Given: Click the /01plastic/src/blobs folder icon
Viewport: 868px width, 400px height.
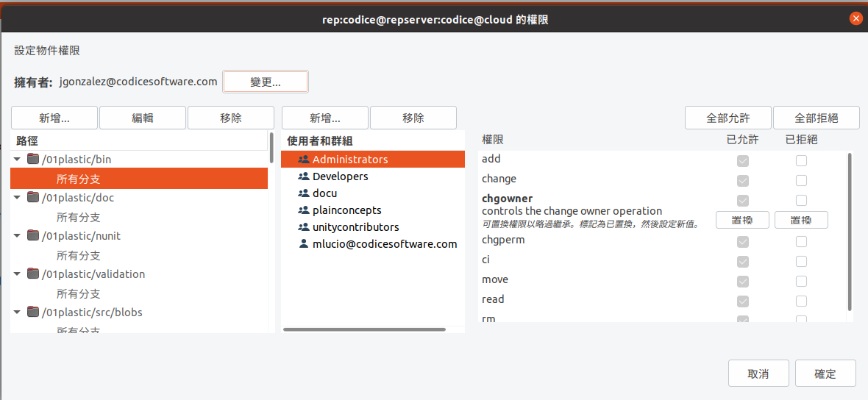Looking at the screenshot, I should tap(33, 312).
